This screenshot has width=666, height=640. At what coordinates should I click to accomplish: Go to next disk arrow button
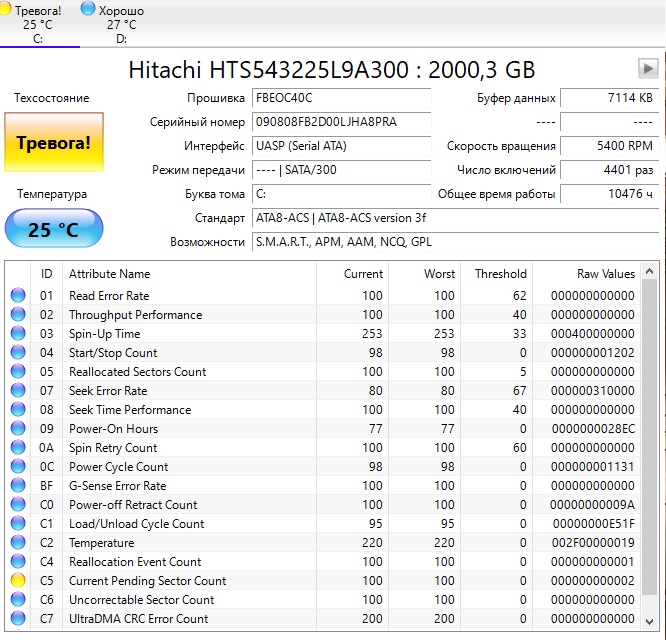(648, 69)
